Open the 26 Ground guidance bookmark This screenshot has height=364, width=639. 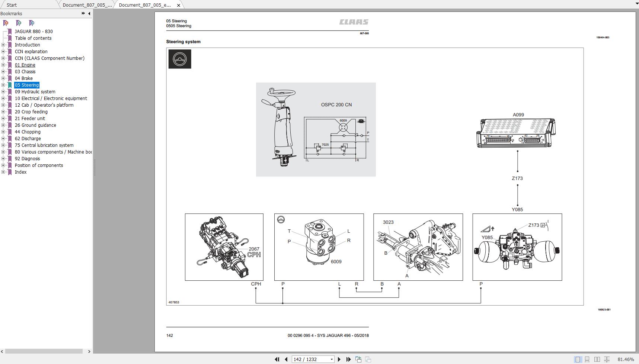(35, 125)
